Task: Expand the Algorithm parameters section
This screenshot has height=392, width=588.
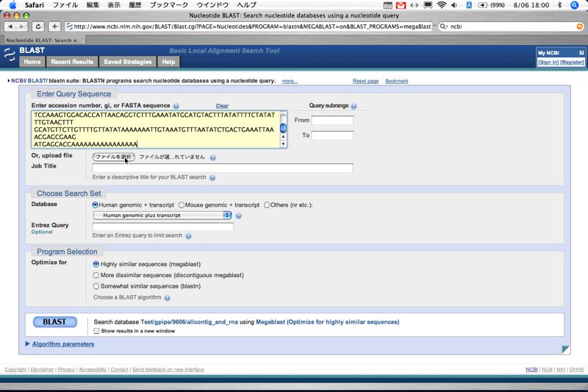Action: [x=62, y=343]
